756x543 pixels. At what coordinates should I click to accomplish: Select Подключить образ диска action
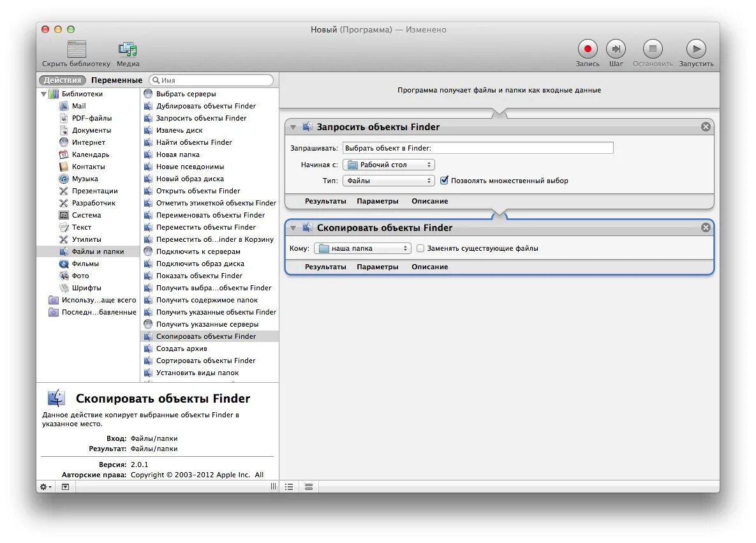(200, 264)
